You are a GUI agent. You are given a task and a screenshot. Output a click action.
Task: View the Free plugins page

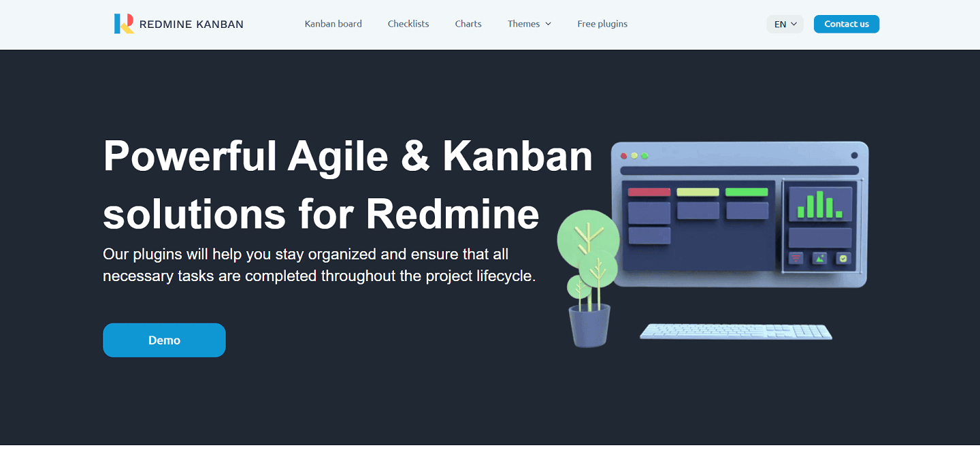(602, 24)
